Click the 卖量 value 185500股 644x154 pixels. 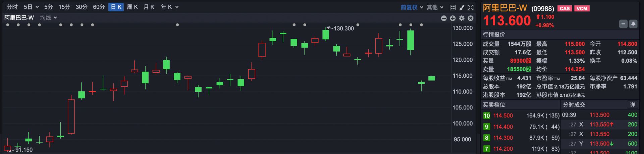coord(519,69)
